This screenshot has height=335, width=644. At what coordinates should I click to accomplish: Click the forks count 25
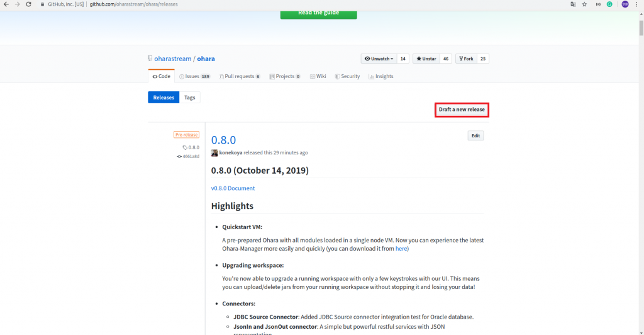pyautogui.click(x=483, y=59)
